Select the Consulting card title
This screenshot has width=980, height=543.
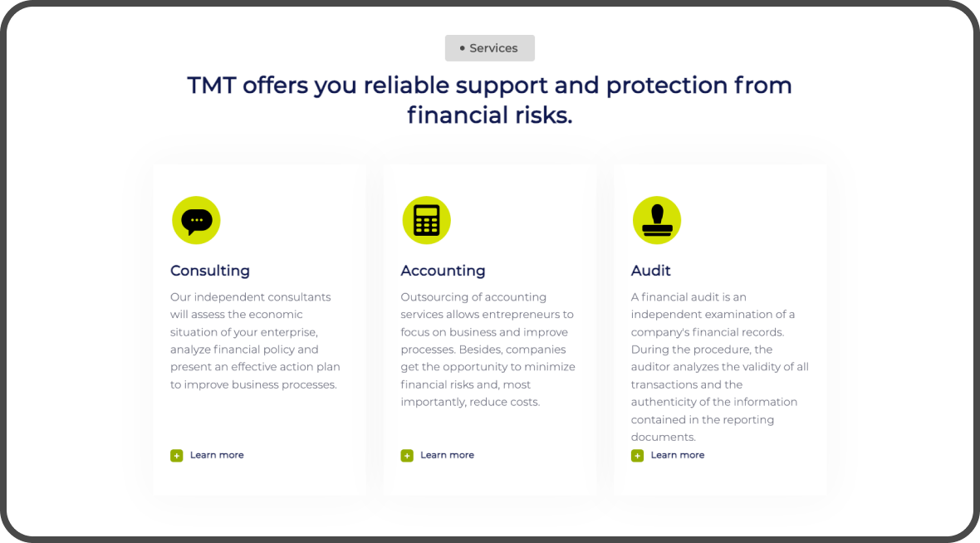210,271
